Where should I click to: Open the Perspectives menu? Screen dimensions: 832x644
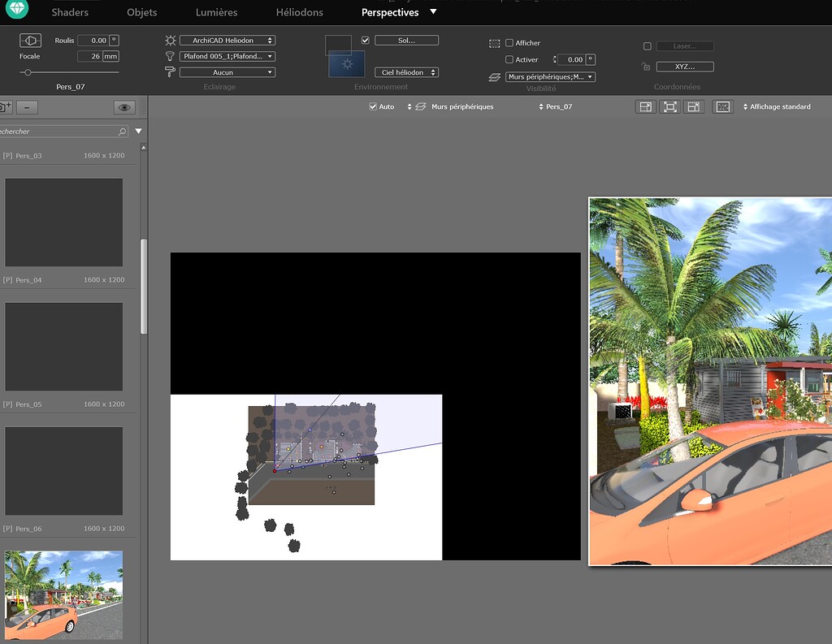pos(392,12)
